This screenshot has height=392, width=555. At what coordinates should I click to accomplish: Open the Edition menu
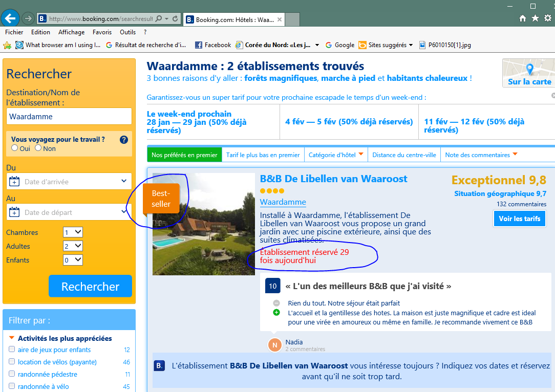[x=41, y=32]
